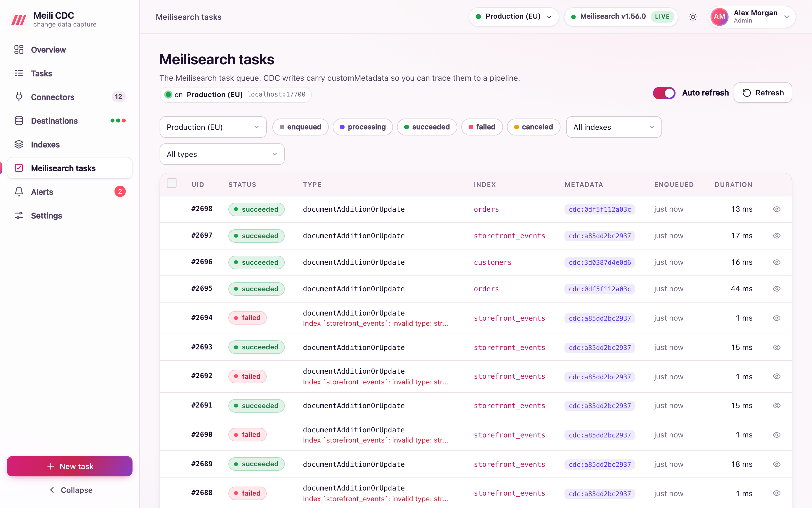Check the select-all checkbox in table header

click(172, 183)
